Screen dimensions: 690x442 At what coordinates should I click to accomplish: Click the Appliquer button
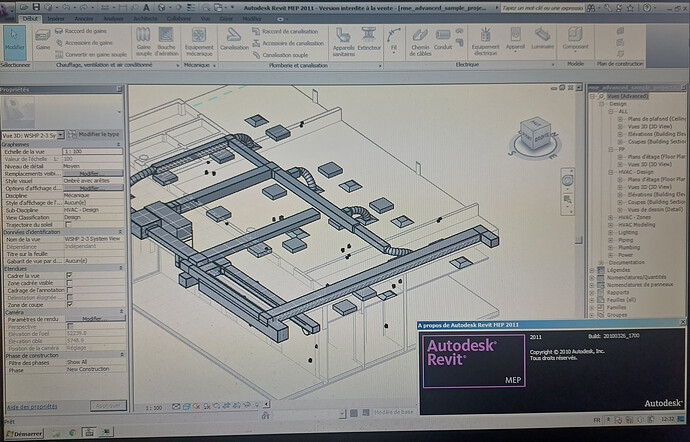108,405
